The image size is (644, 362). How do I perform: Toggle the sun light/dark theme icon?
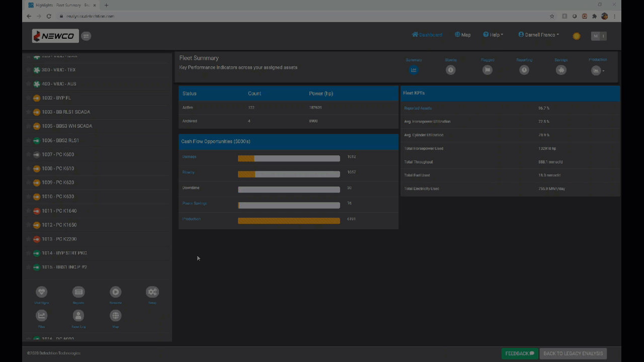[577, 36]
